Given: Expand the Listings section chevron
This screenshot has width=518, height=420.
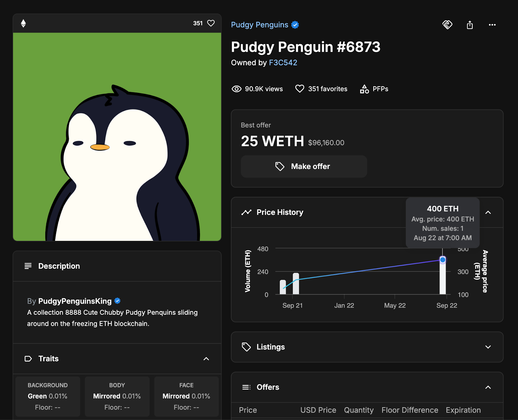Looking at the screenshot, I should point(488,347).
